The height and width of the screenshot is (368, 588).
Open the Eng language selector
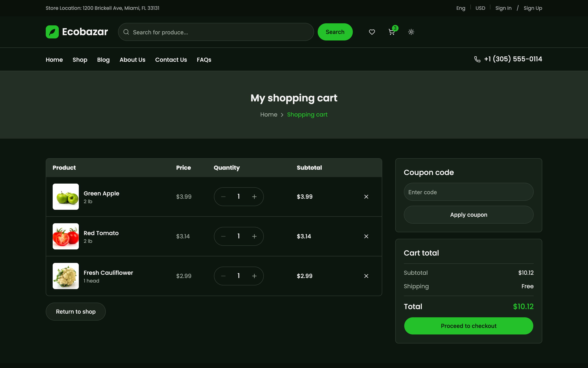pyautogui.click(x=461, y=8)
